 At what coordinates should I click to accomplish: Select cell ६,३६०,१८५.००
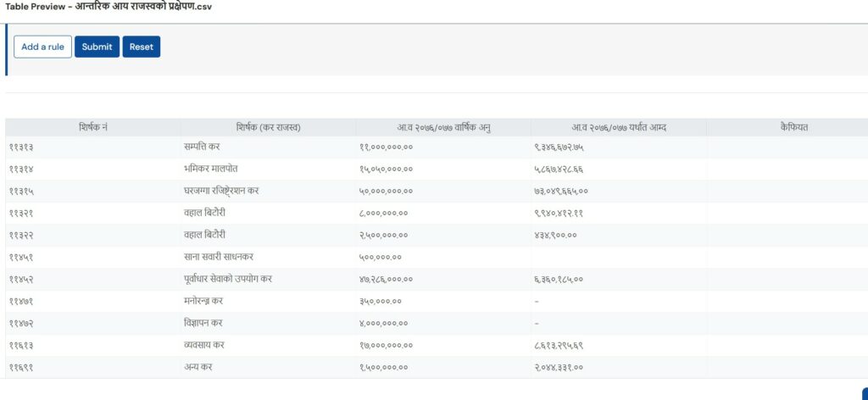618,280
